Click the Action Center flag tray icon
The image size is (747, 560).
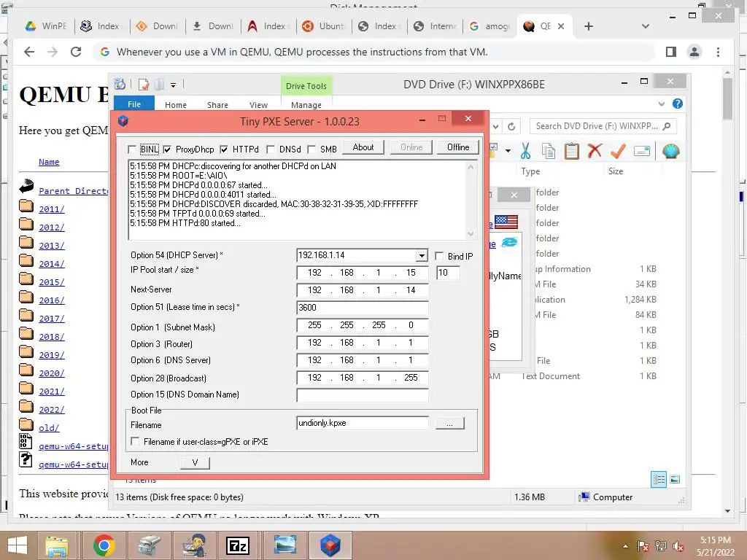(x=643, y=546)
